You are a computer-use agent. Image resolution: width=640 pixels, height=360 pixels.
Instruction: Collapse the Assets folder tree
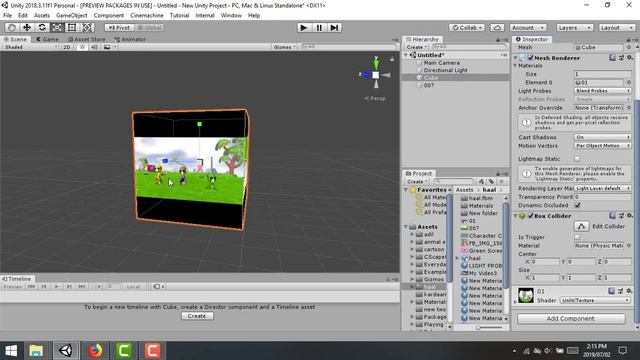[406, 227]
